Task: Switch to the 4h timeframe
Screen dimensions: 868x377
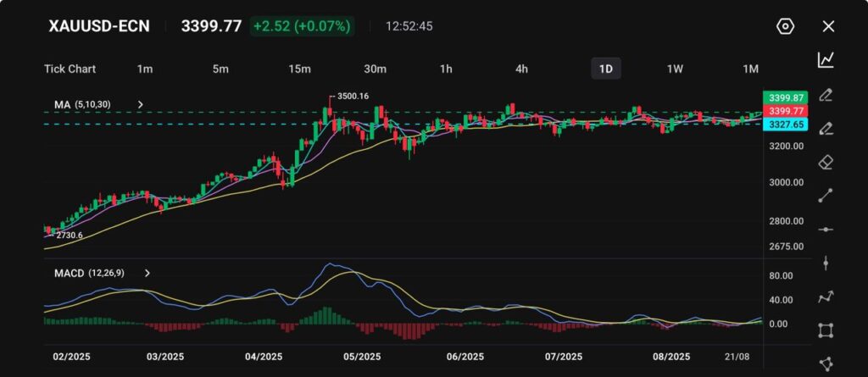Action: coord(522,69)
